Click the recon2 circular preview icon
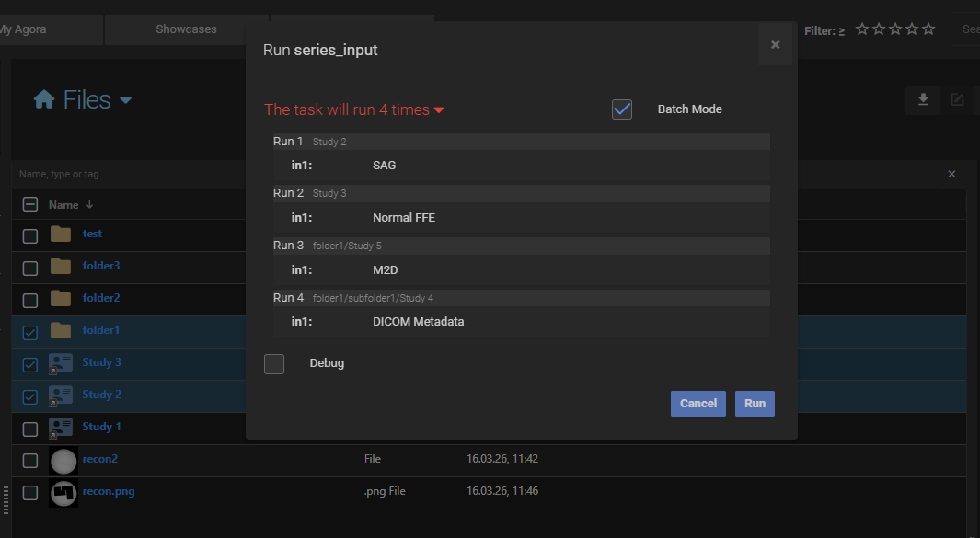980x538 pixels. click(x=63, y=460)
